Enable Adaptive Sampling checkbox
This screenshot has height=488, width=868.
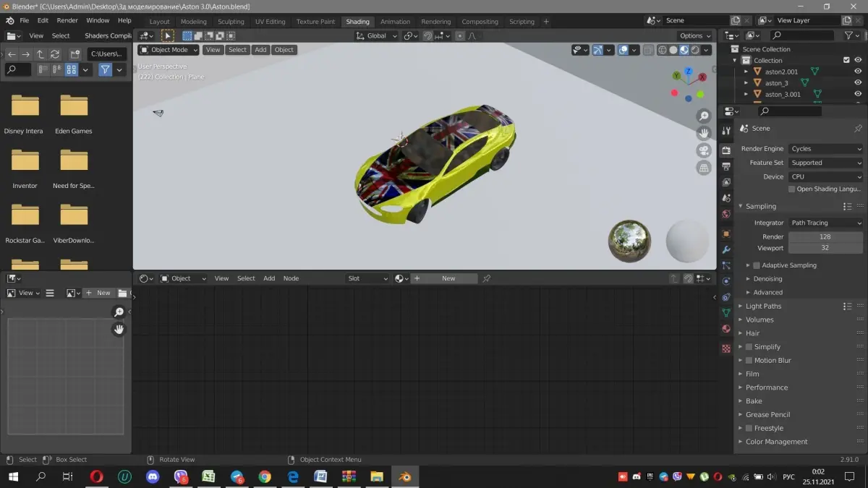[x=757, y=265]
